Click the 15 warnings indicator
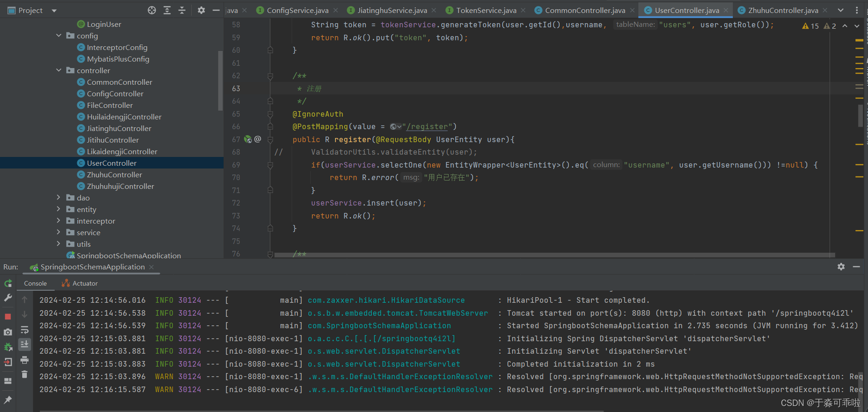The width and height of the screenshot is (868, 412). [811, 26]
